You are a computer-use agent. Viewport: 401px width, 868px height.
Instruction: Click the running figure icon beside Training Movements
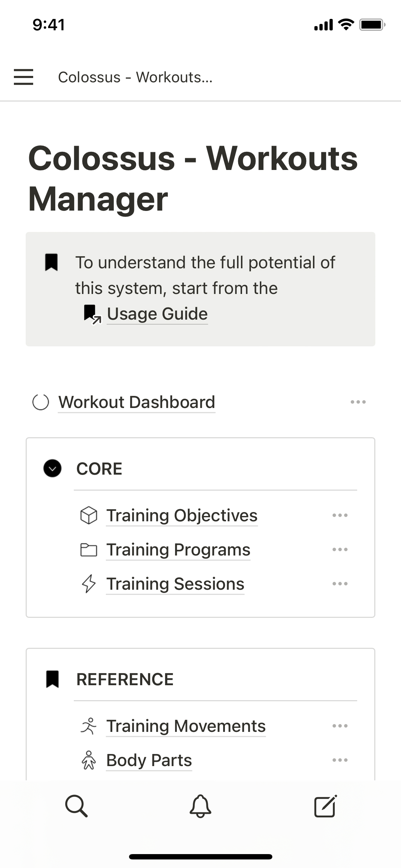(x=89, y=726)
